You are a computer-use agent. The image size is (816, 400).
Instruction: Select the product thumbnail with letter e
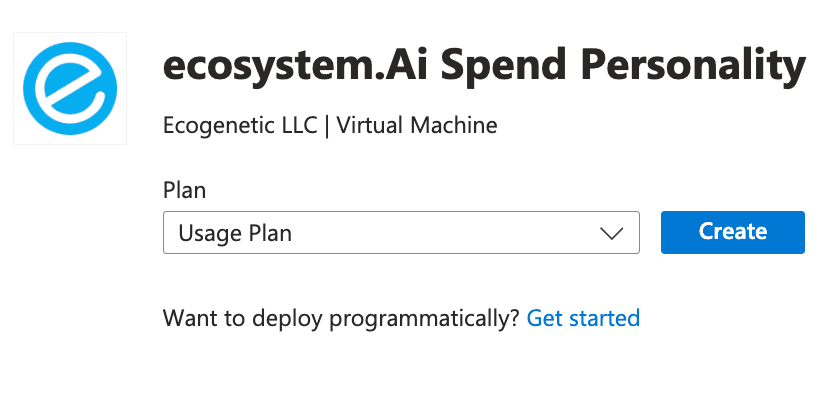click(70, 88)
